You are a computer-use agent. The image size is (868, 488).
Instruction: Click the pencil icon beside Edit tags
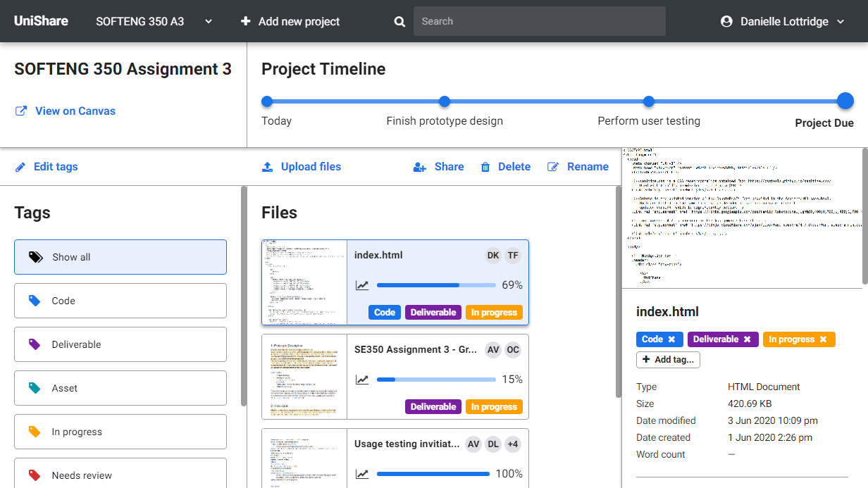[x=20, y=167]
